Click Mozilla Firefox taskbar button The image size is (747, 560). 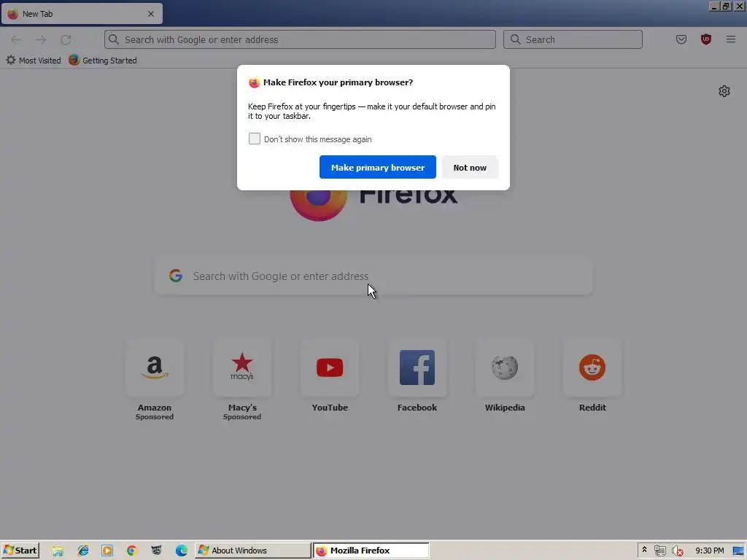point(371,551)
